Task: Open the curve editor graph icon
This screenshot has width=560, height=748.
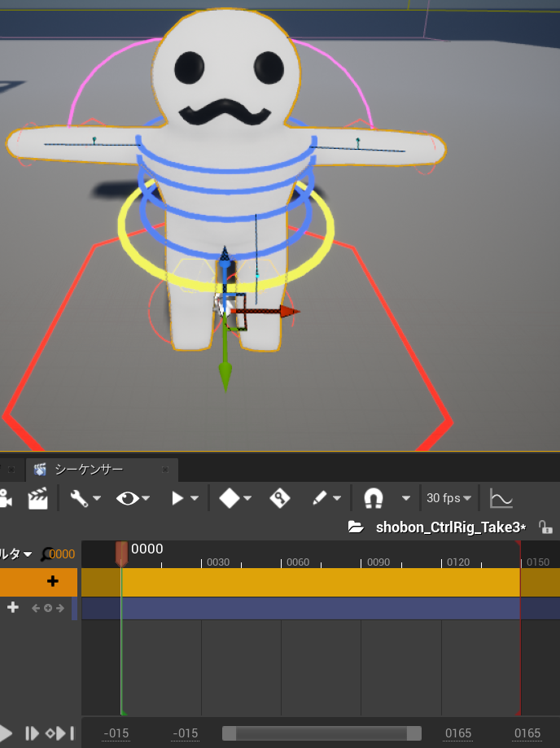Action: point(501,498)
